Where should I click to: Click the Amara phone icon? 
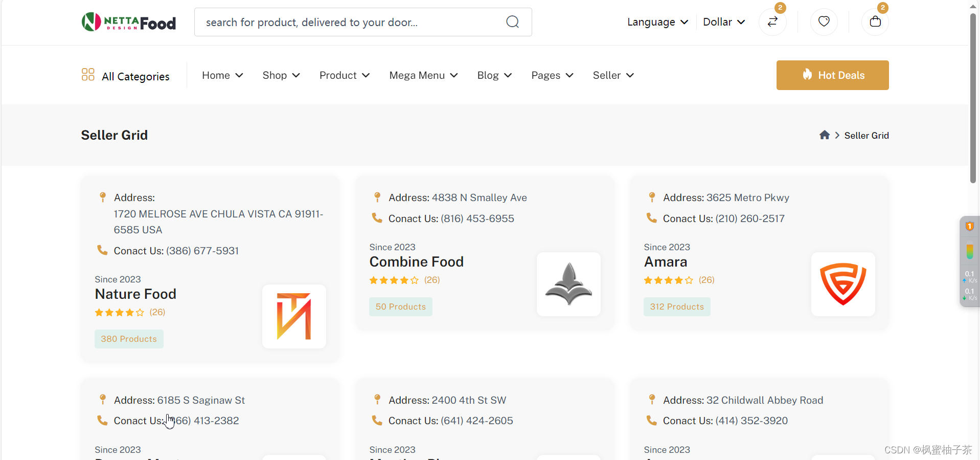pyautogui.click(x=652, y=218)
